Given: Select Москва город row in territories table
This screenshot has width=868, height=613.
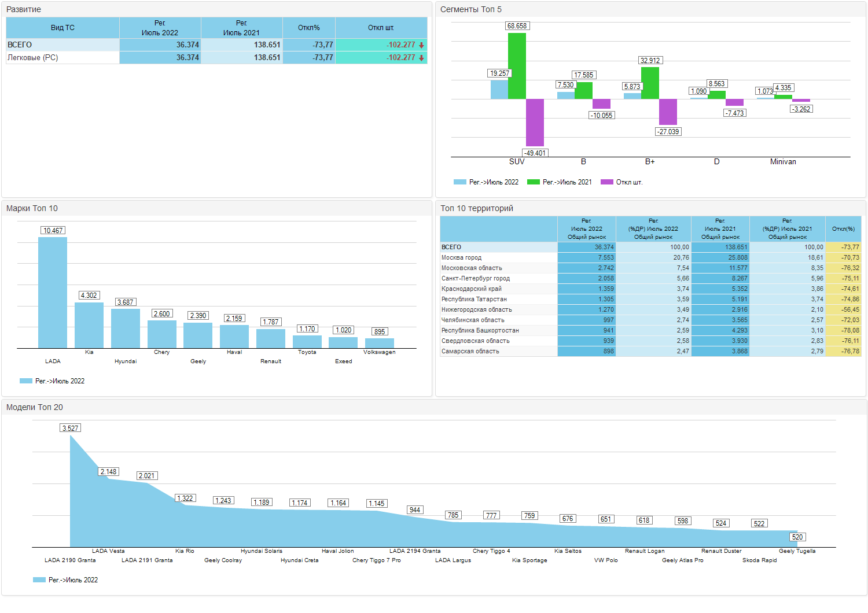Looking at the screenshot, I should pyautogui.click(x=650, y=257).
